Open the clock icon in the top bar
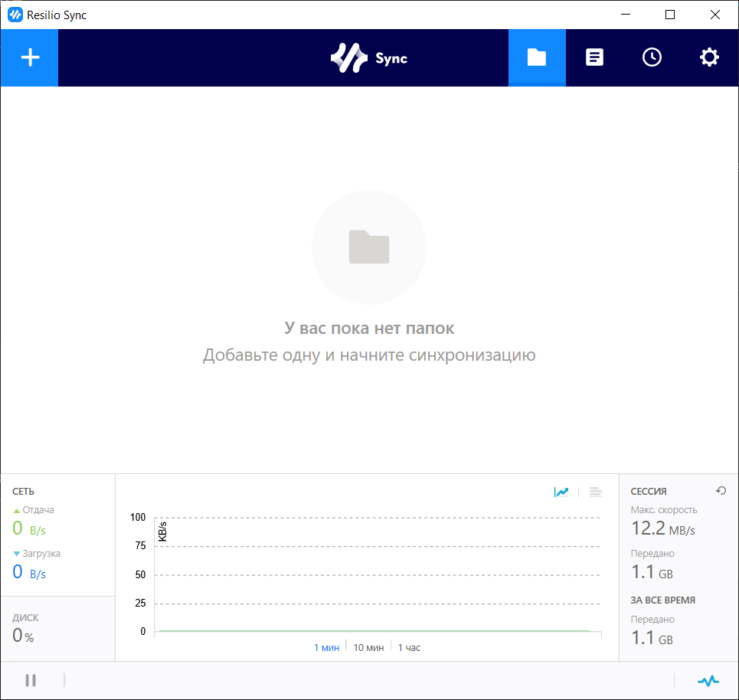739x700 pixels. (x=652, y=57)
